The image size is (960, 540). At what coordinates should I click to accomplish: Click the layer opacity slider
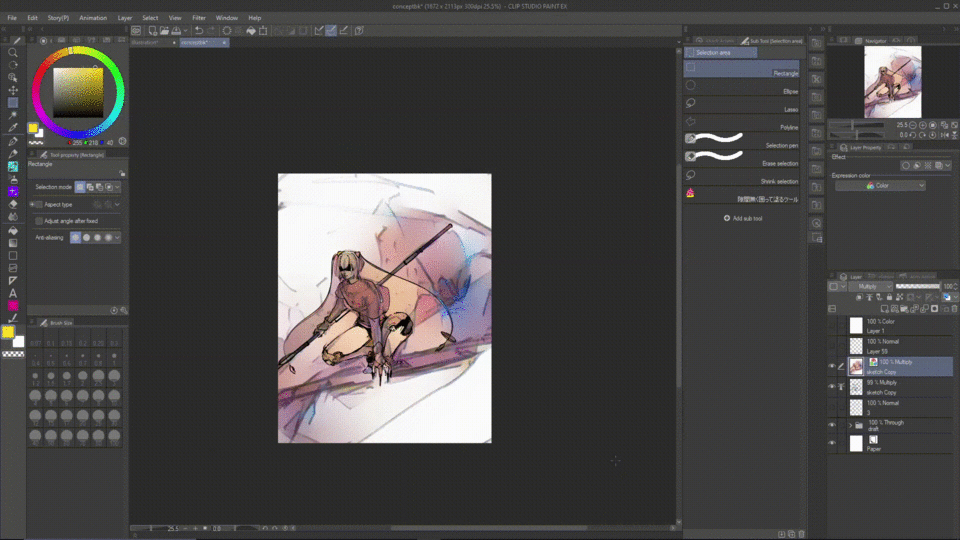pyautogui.click(x=917, y=287)
